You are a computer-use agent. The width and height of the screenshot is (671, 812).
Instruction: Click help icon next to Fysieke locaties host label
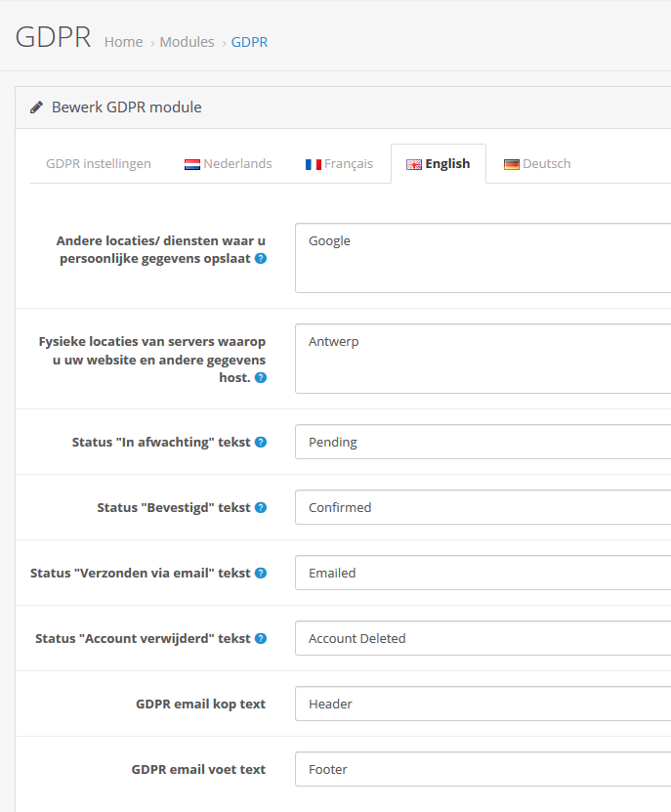tap(261, 377)
